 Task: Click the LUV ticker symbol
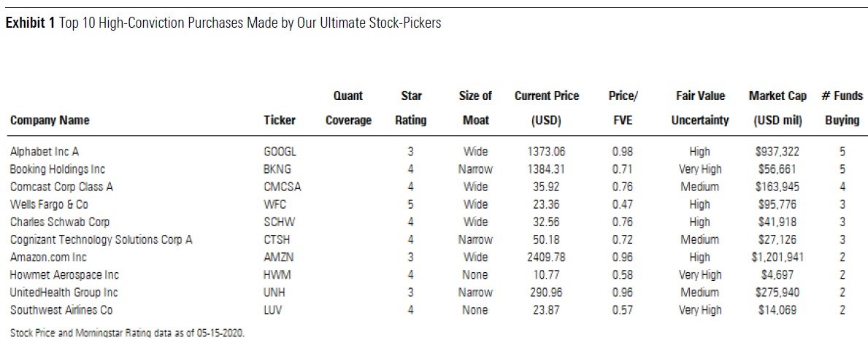coord(273,310)
